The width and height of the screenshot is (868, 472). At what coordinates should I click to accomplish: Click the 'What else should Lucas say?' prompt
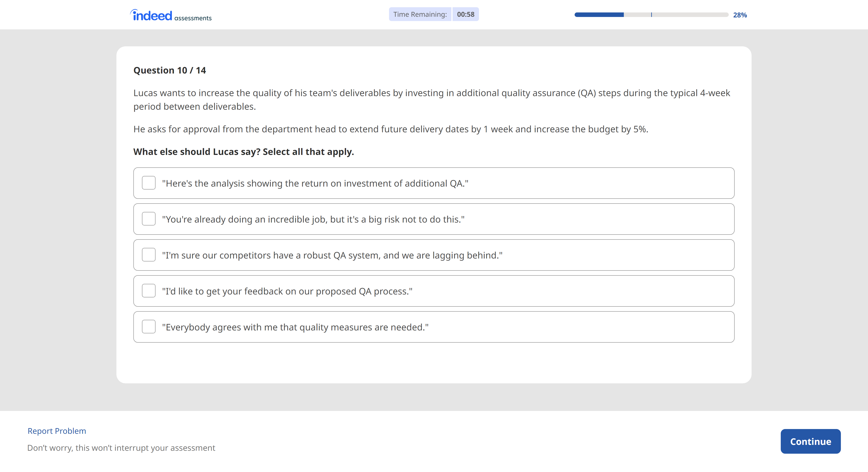244,152
